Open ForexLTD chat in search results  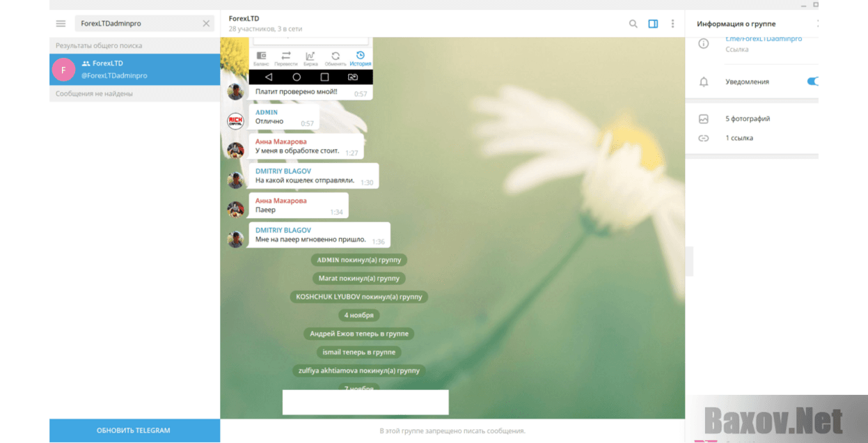(x=134, y=70)
